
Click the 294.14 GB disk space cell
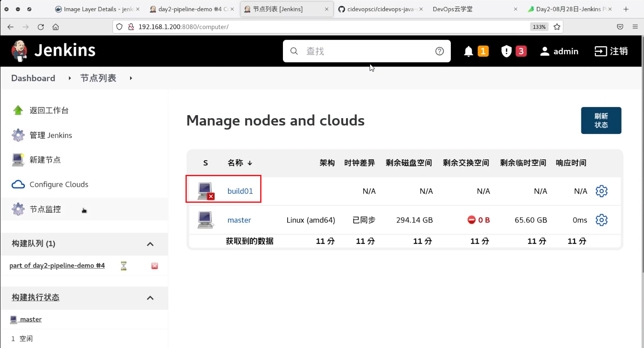[414, 220]
